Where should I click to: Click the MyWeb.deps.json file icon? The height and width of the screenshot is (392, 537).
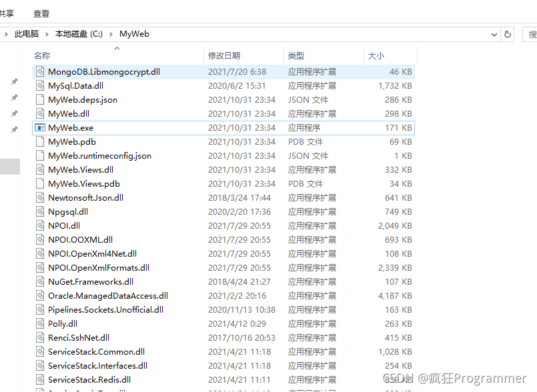click(x=40, y=99)
